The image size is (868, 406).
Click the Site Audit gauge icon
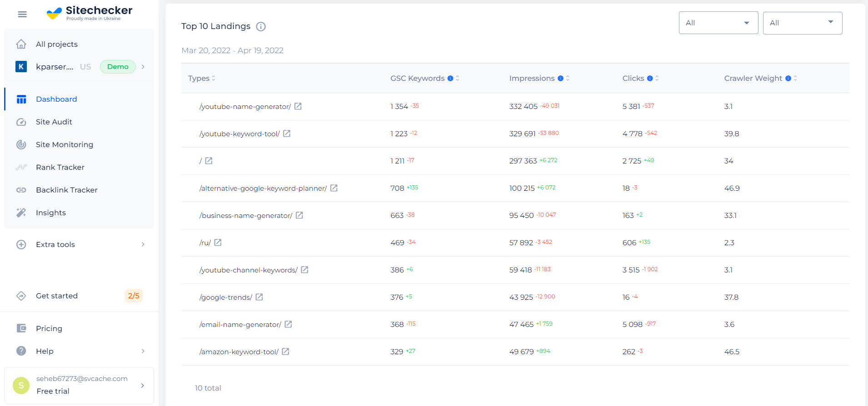pyautogui.click(x=21, y=122)
